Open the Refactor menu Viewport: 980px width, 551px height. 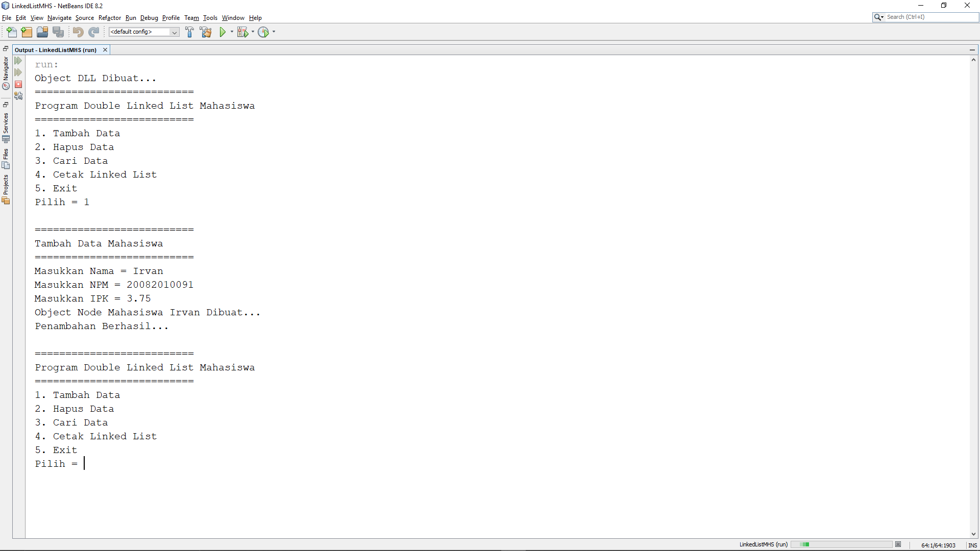[109, 18]
